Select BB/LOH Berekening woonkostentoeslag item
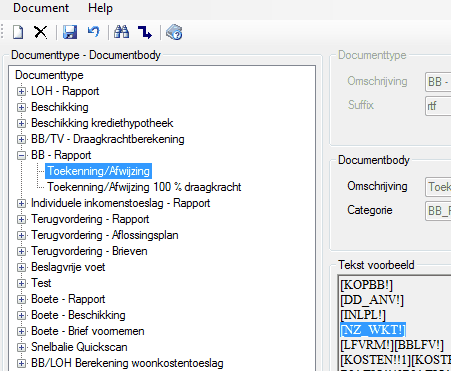The width and height of the screenshot is (451, 371). coord(127,363)
